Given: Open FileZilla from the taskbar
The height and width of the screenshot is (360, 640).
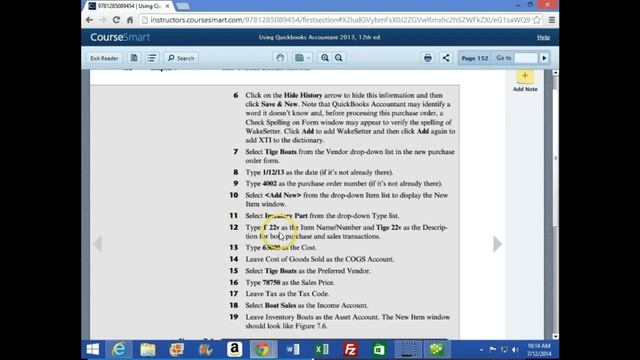Looking at the screenshot, I should (x=350, y=349).
